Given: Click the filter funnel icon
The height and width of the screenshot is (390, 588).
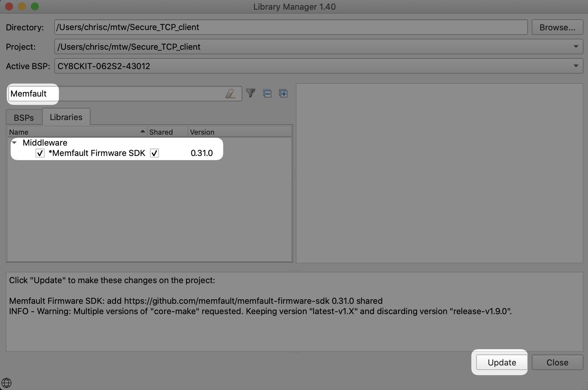Looking at the screenshot, I should pos(251,93).
